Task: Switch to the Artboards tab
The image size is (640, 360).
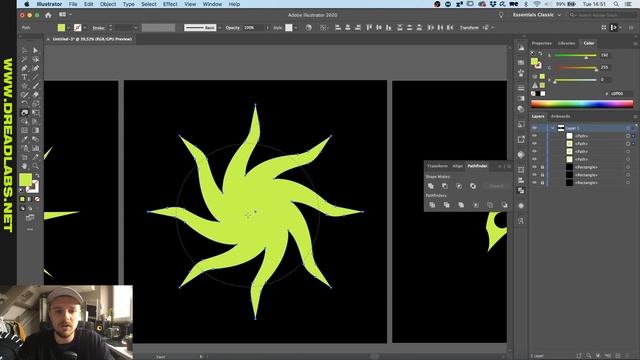Action: pos(560,116)
